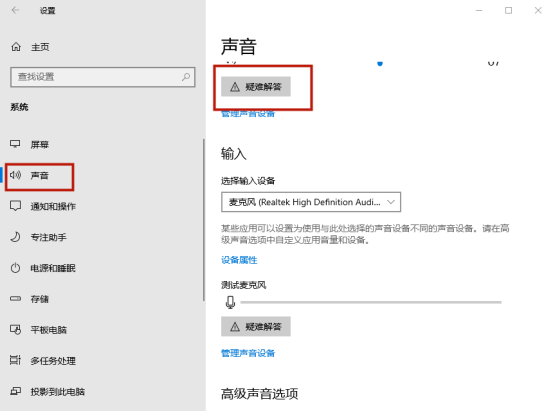Open 设备属性 link
The image size is (553, 411).
(239, 260)
